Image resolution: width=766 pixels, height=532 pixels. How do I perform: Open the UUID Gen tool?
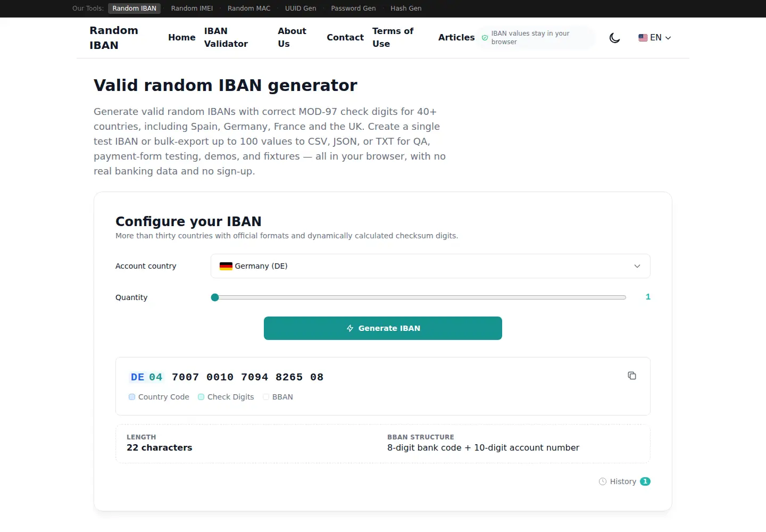(301, 9)
